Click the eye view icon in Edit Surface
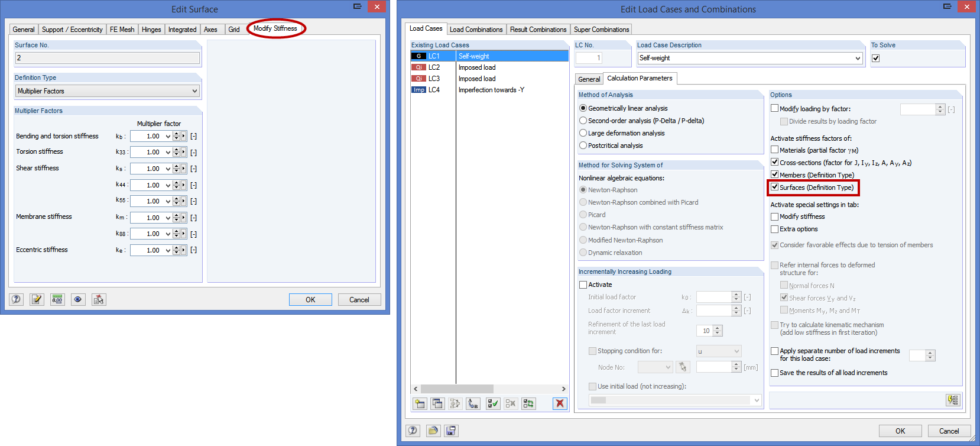This screenshot has height=446, width=980. pos(78,299)
